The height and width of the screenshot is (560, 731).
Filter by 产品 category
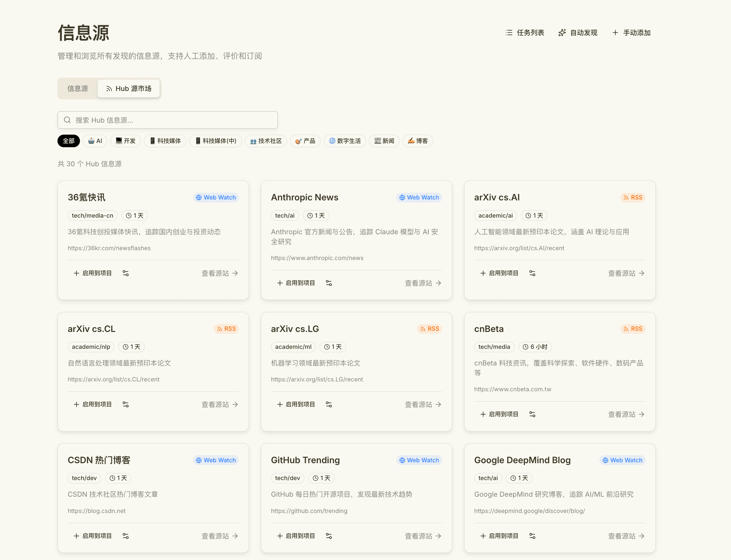point(305,141)
